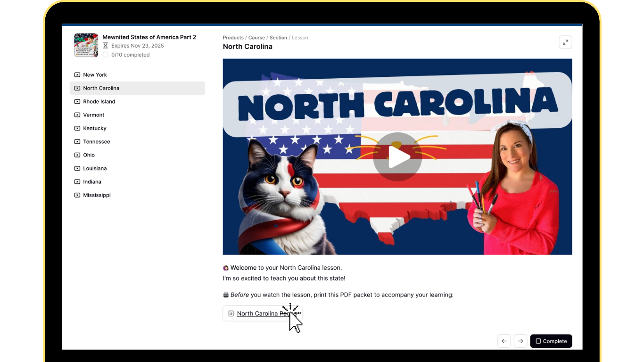This screenshot has height=362, width=644.
Task: Open the Louisiana lesson
Action: [95, 168]
